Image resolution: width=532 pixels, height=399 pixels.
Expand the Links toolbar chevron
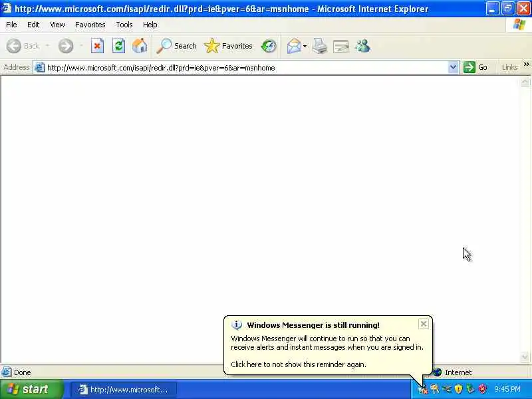click(x=526, y=64)
